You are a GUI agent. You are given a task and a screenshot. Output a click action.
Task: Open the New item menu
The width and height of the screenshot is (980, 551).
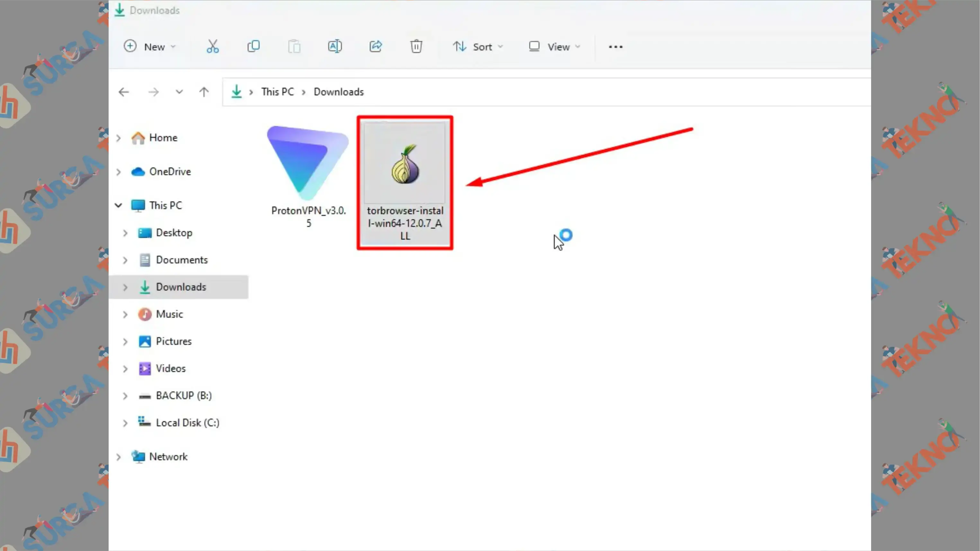pyautogui.click(x=150, y=46)
